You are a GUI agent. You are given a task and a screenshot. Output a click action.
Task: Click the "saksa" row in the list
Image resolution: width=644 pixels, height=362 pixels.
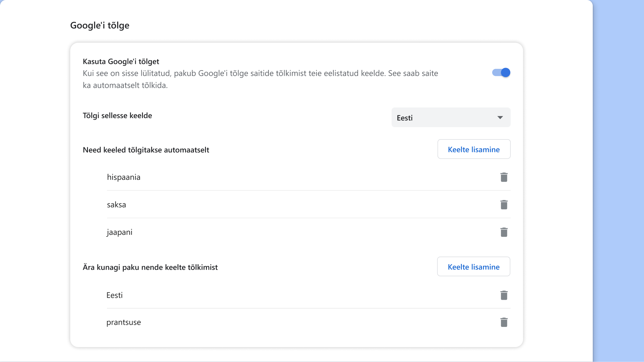tap(116, 204)
